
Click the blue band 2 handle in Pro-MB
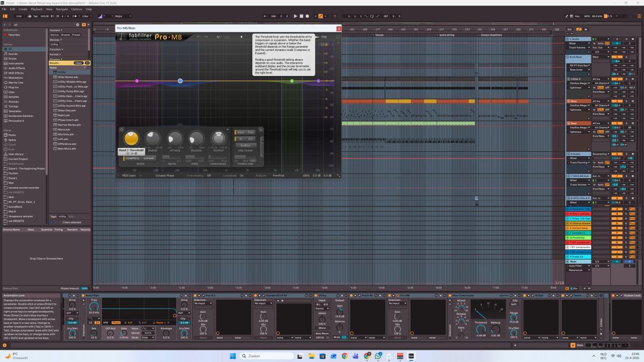(x=180, y=81)
